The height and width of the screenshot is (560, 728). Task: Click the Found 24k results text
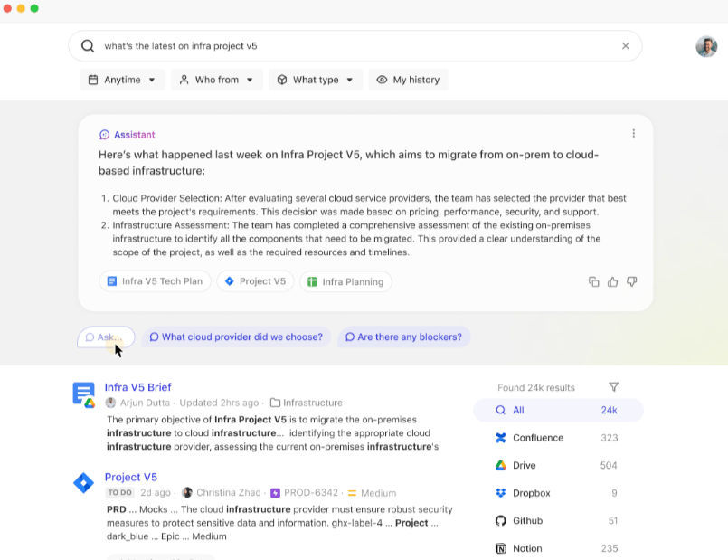coord(536,388)
